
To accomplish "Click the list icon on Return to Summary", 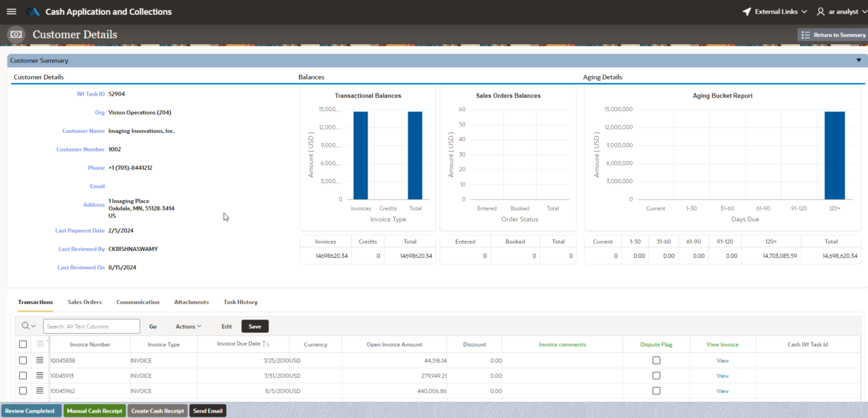I will [804, 35].
